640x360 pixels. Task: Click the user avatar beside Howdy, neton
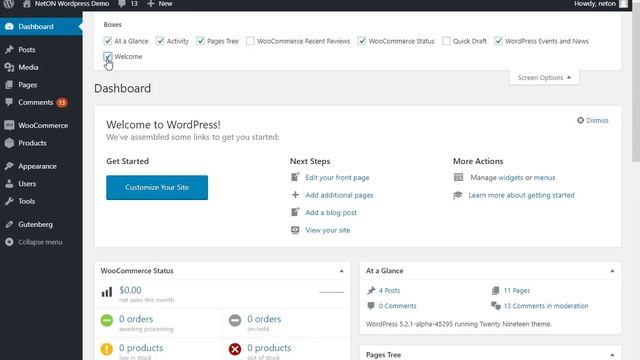[623, 4]
